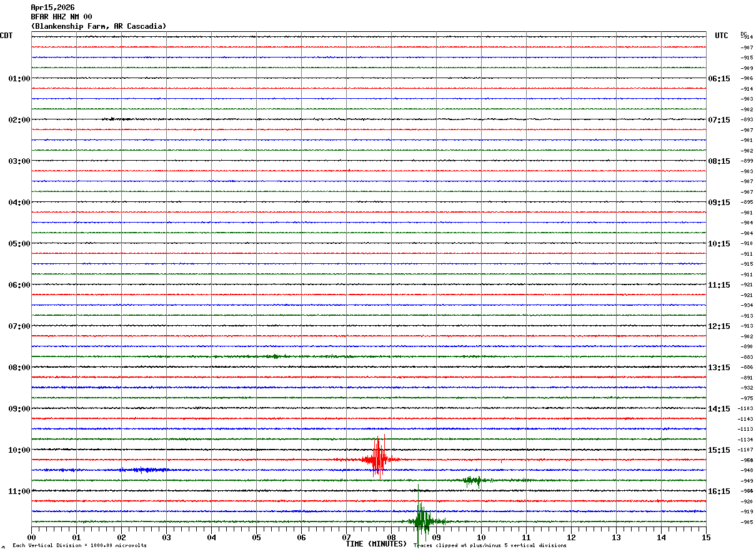Click the 09:00 CDT row label
The width and height of the screenshot is (756, 554).
[x=19, y=409]
